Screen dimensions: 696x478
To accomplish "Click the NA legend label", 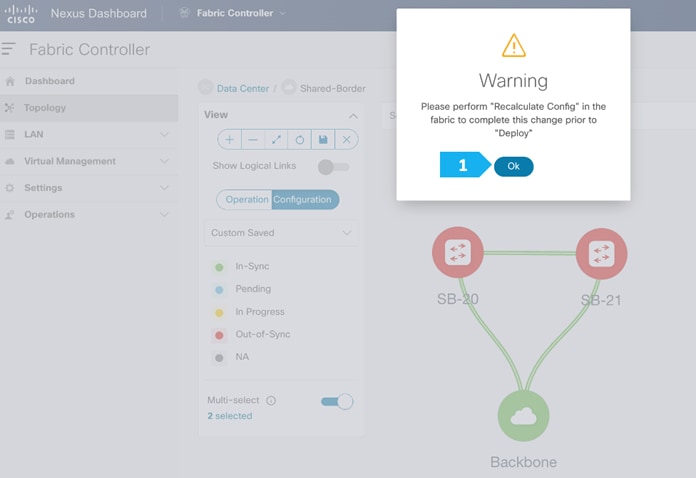I will click(242, 357).
